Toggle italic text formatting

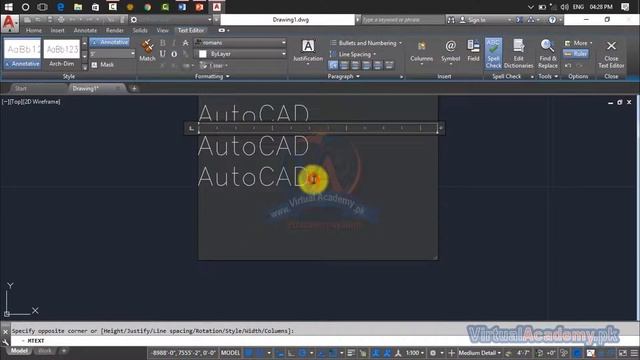[174, 43]
